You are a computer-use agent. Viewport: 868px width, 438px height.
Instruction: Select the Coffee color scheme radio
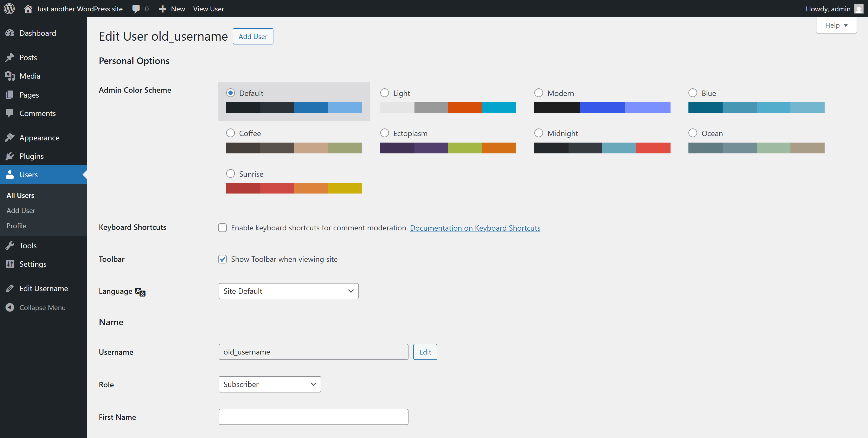(231, 133)
